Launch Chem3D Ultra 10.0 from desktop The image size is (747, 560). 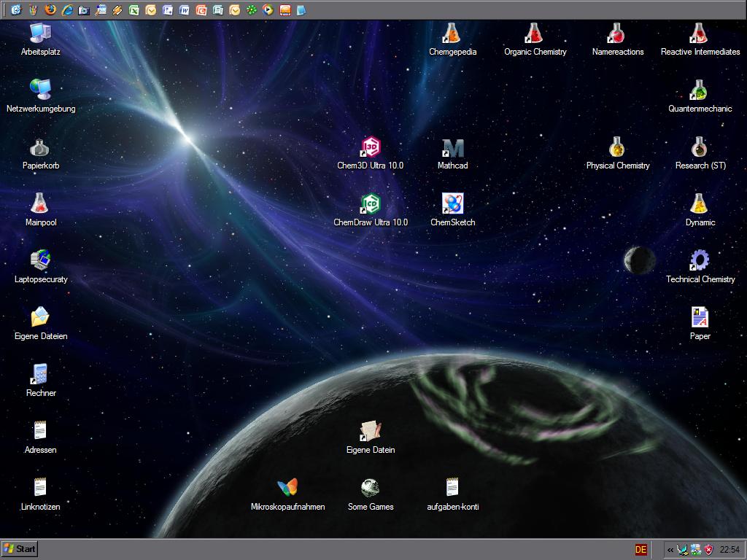tap(371, 147)
